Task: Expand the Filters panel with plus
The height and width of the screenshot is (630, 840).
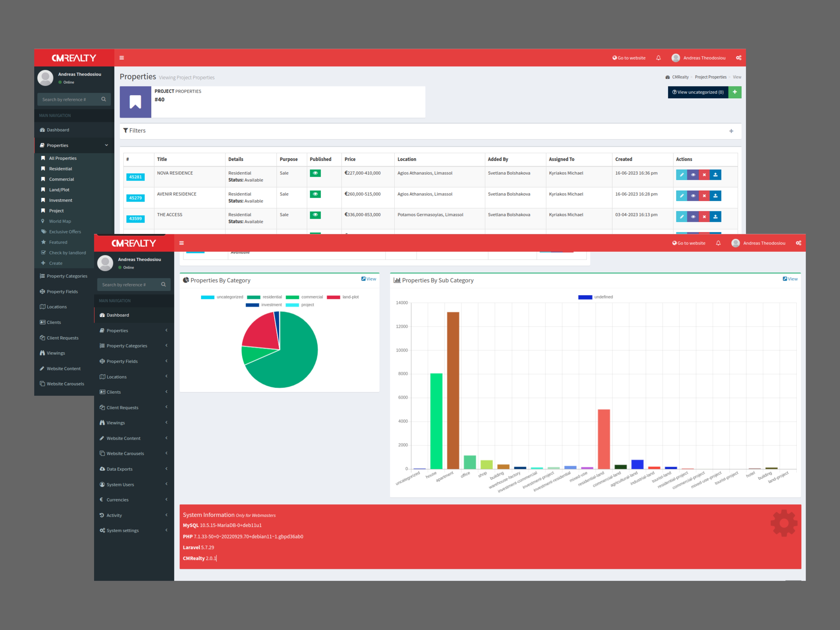Action: pos(731,131)
